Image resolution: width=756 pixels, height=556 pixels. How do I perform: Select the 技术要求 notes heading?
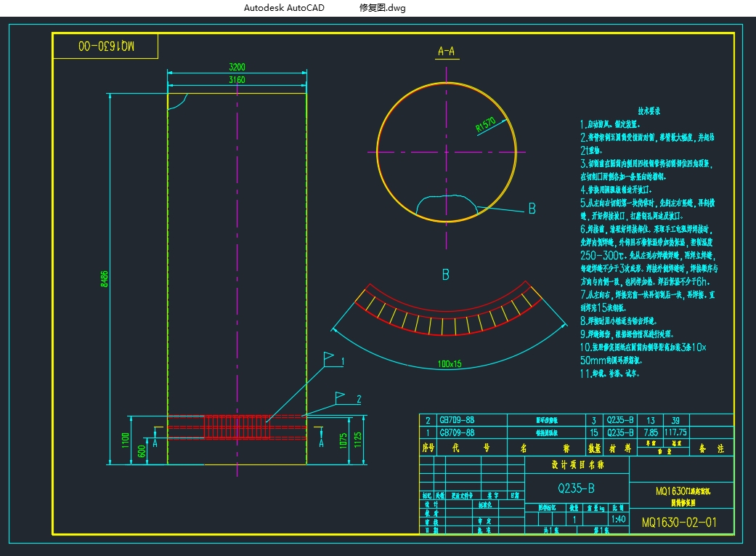pos(649,111)
